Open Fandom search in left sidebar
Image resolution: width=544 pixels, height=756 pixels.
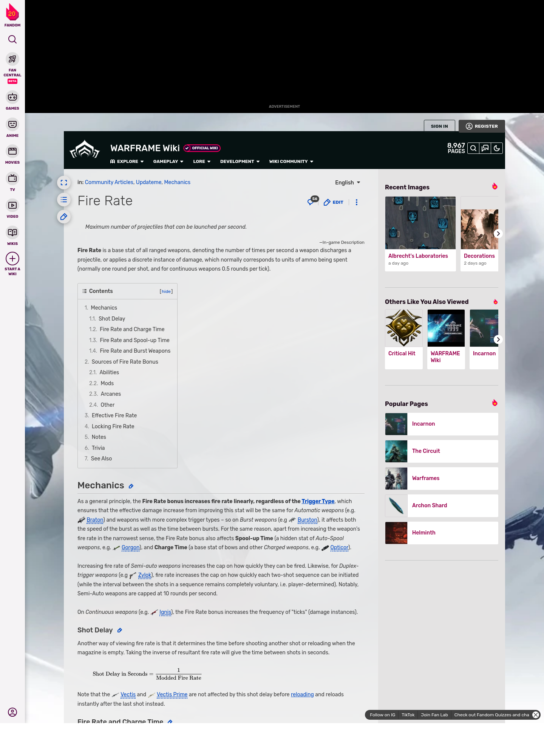coord(12,39)
